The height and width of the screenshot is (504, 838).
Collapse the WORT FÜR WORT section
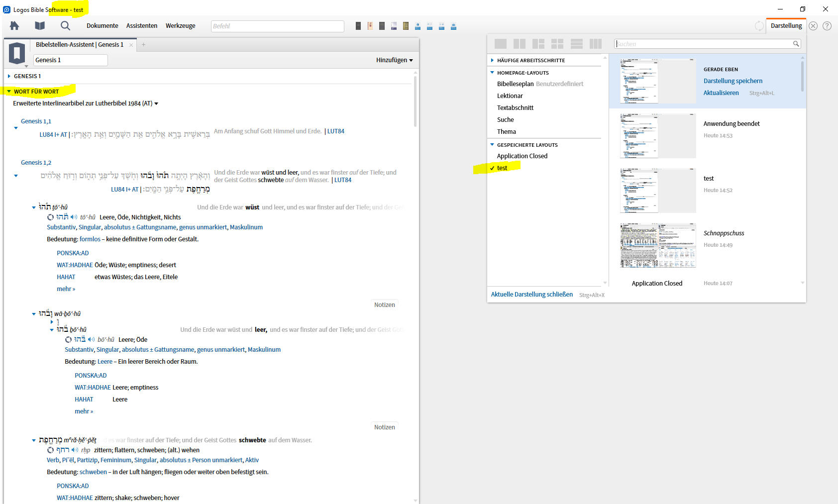(9, 92)
